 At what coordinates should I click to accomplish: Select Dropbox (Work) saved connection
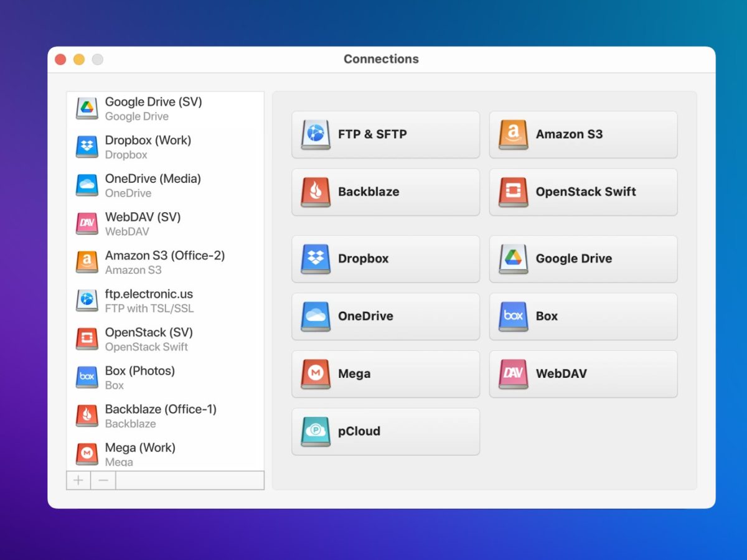(148, 147)
